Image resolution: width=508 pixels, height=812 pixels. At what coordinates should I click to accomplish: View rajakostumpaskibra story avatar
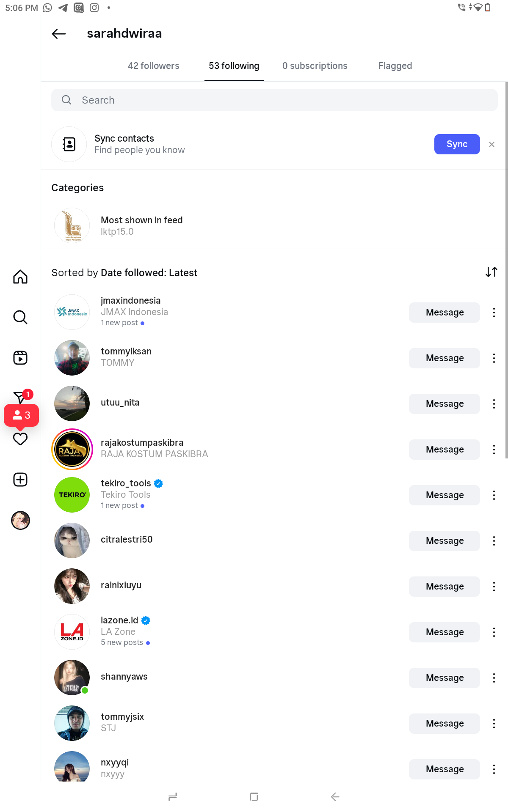(72, 450)
